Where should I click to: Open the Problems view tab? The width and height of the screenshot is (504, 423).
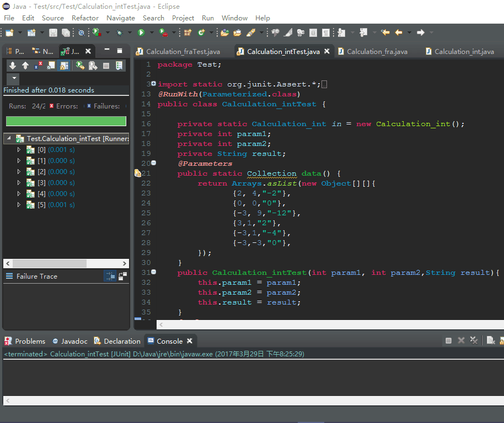[25, 341]
